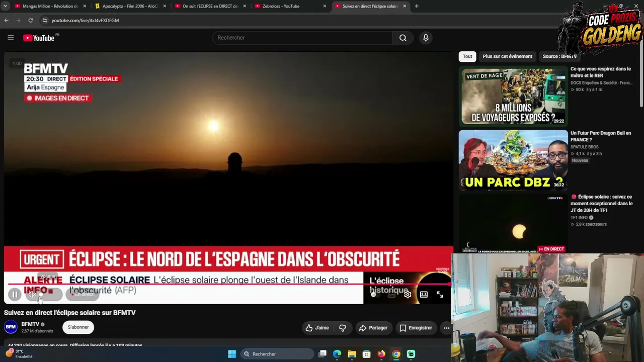This screenshot has width=644, height=362.
Task: Expand the browser tab search dropdown
Action: [5, 6]
